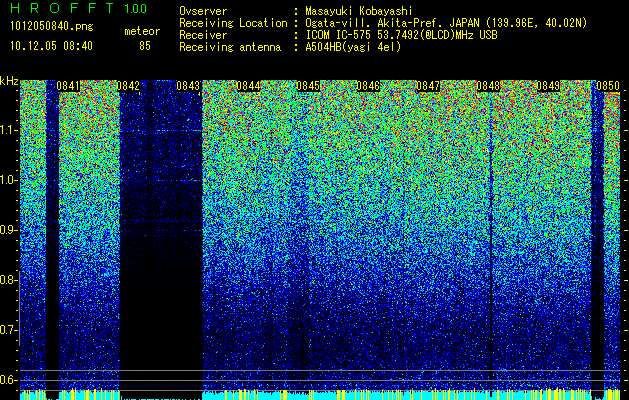629x400 pixels.
Task: Click the A504HB(yagi 4el) antenna text
Action: [353, 47]
